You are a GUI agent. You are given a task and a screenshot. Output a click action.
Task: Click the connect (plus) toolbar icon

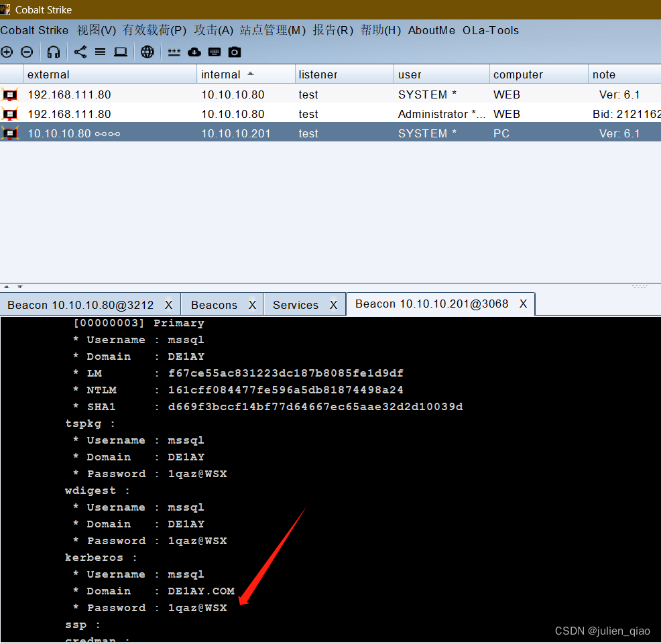(7, 52)
